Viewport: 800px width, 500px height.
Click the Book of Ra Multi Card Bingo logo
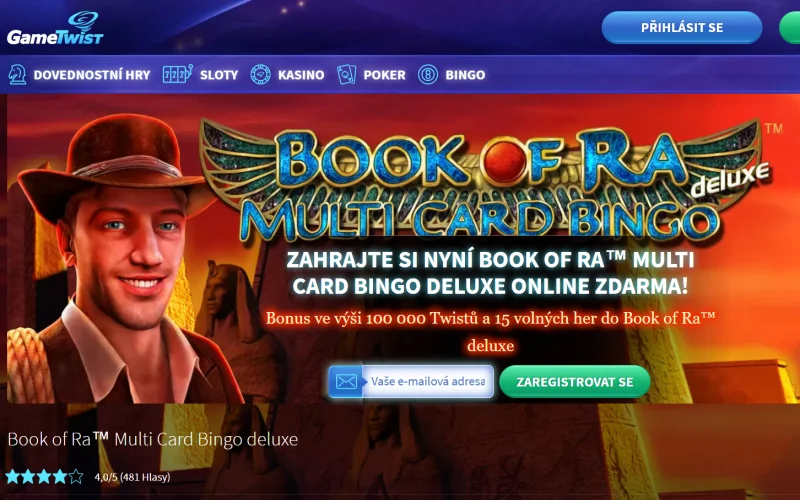pos(485,181)
